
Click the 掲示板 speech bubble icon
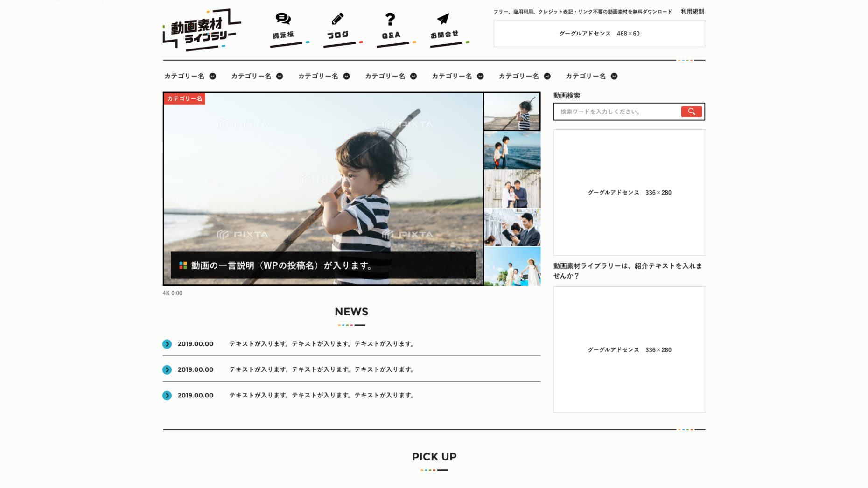click(x=283, y=19)
